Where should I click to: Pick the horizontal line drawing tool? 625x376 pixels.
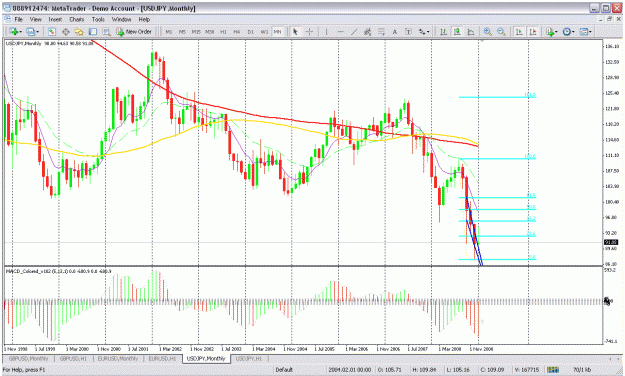[x=340, y=31]
